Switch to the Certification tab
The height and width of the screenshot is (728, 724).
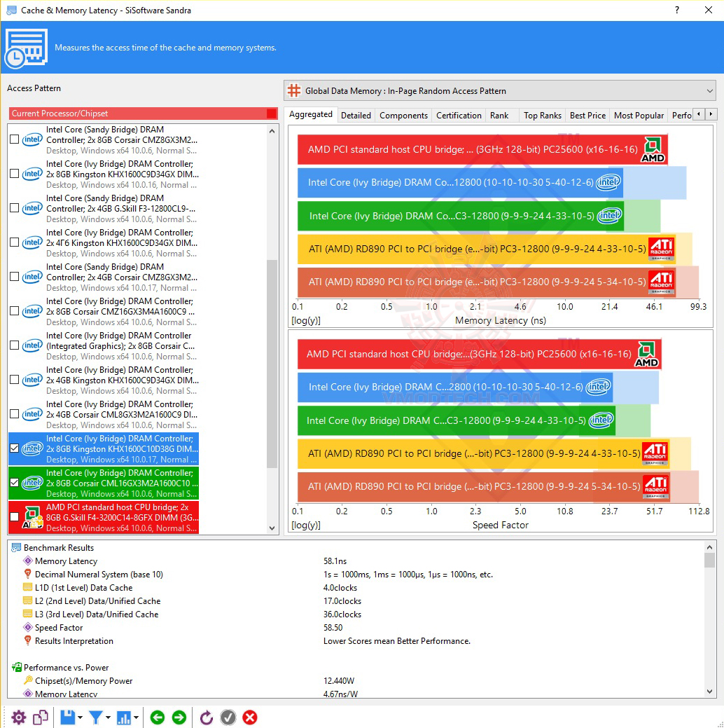tap(459, 115)
